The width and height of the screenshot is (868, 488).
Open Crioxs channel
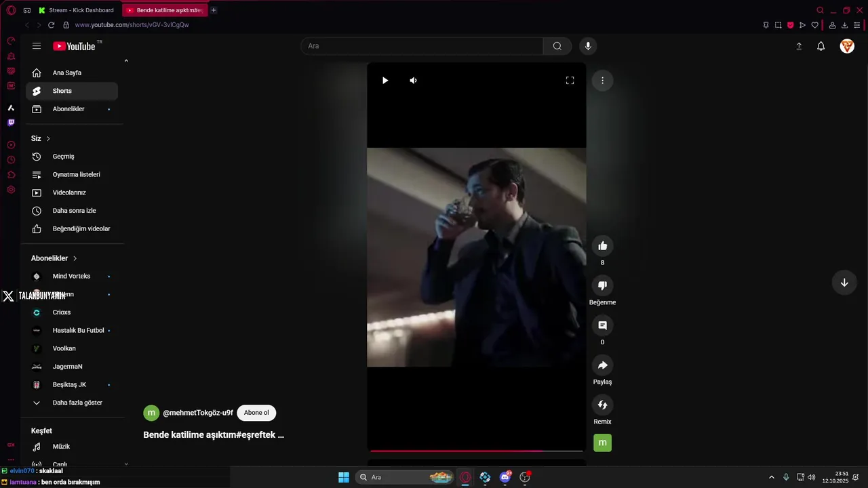(x=72, y=312)
